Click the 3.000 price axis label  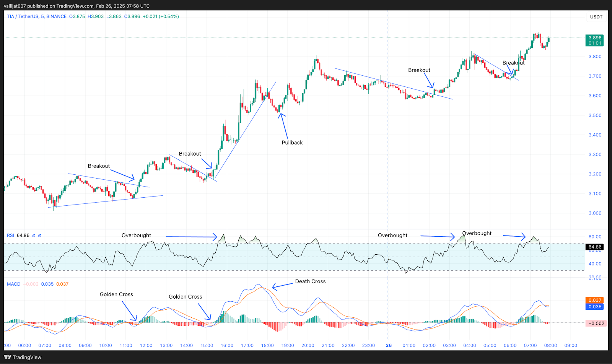pyautogui.click(x=595, y=213)
